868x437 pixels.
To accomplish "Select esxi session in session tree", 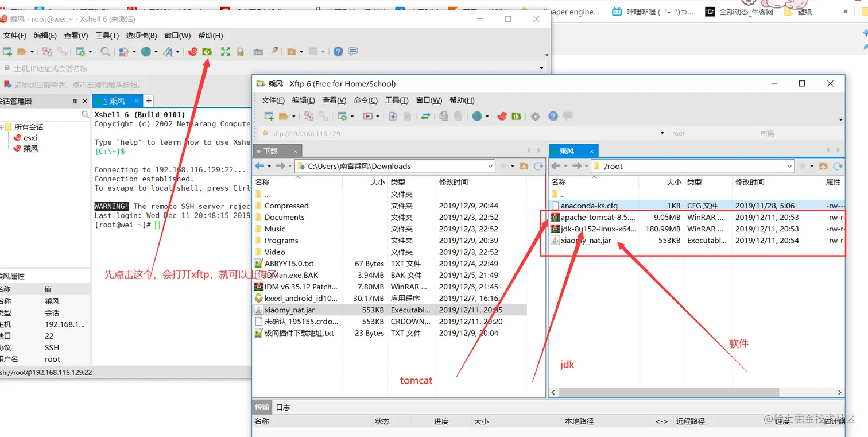I will [x=30, y=138].
